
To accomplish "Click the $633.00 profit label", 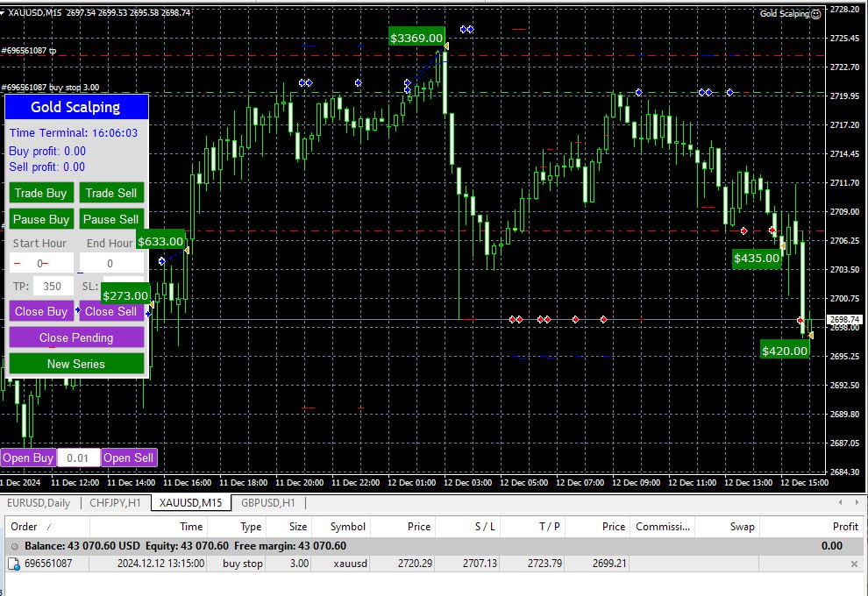I will click(x=160, y=241).
